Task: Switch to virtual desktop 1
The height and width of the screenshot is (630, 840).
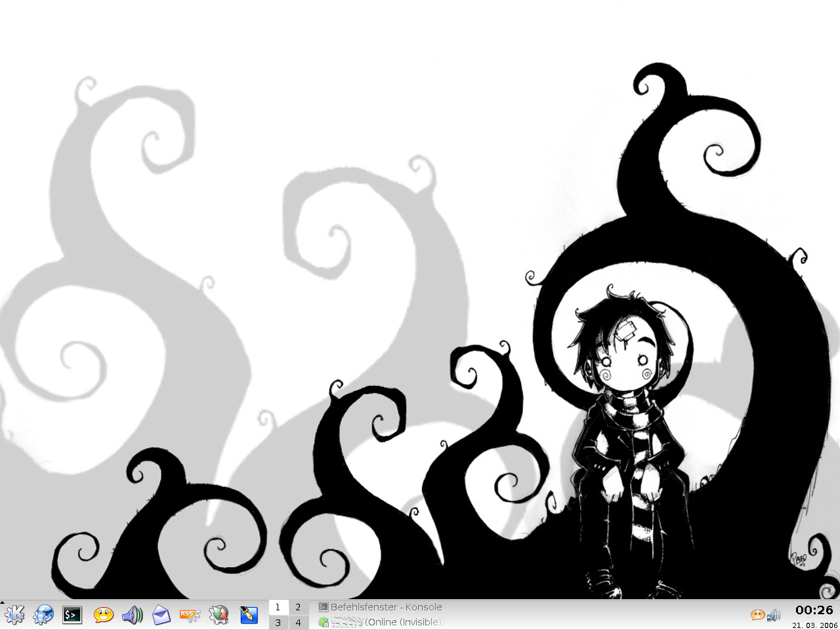Action: click(x=278, y=607)
